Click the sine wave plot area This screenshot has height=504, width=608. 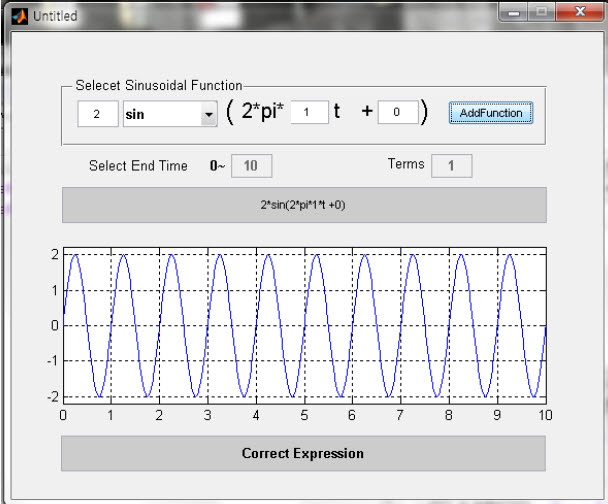tap(305, 326)
